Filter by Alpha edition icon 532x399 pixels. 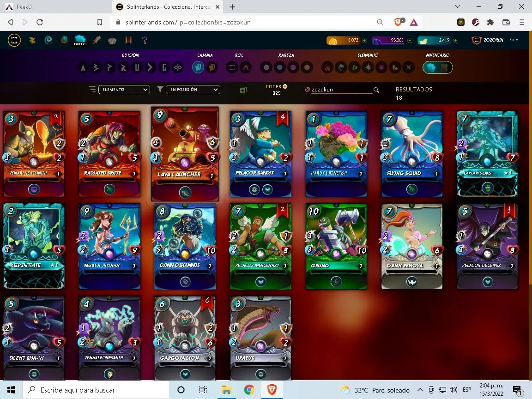(x=83, y=67)
